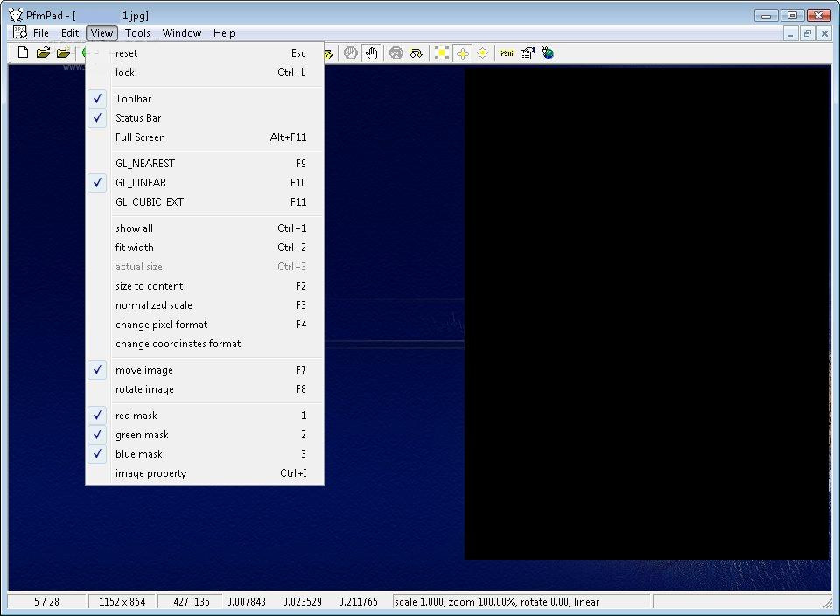Click the PSNR toolbar icon
The width and height of the screenshot is (840, 616).
click(507, 53)
